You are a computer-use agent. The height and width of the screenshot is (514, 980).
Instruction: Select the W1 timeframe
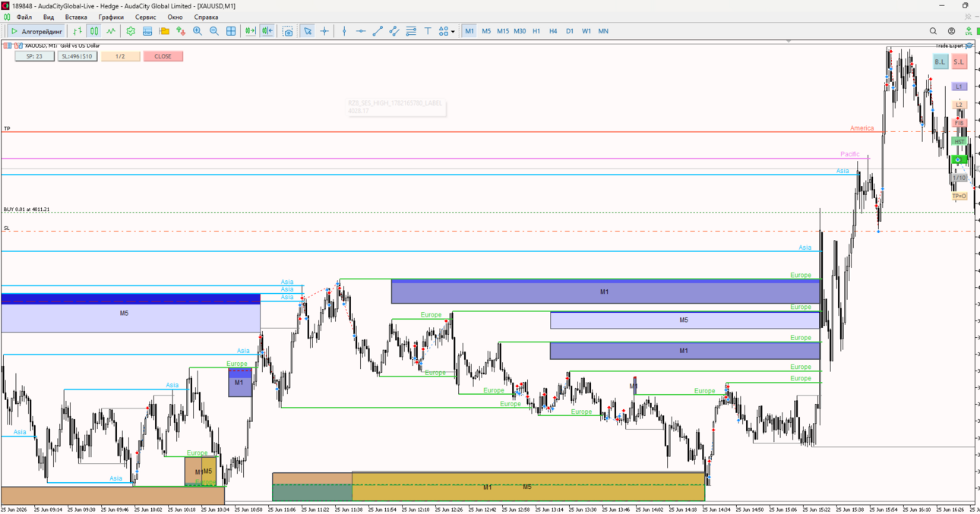click(x=586, y=31)
